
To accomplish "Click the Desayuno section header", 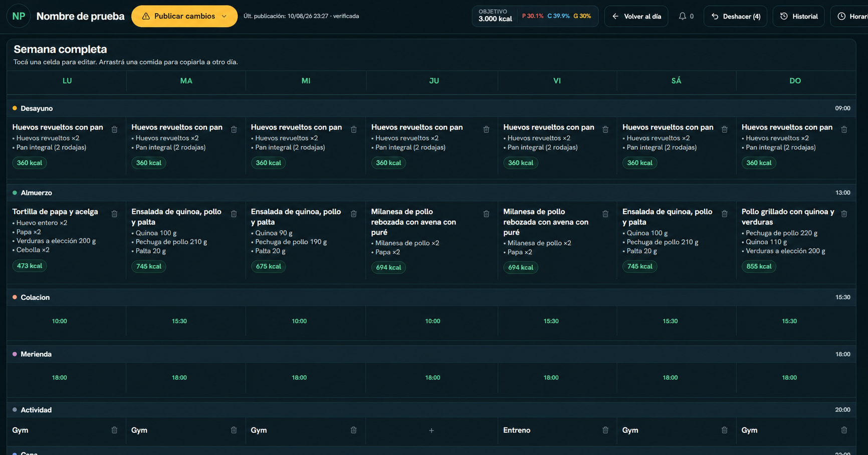I will pos(431,108).
